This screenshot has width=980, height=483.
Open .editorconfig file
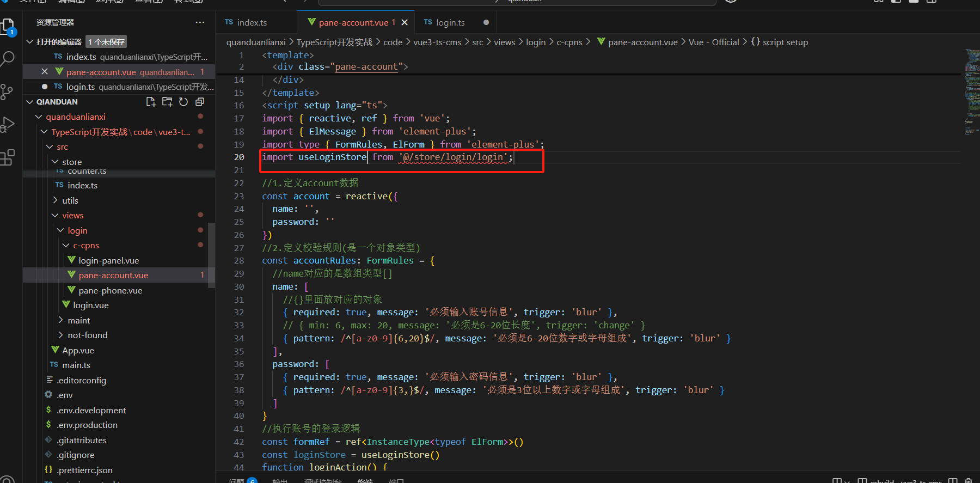(x=119, y=380)
